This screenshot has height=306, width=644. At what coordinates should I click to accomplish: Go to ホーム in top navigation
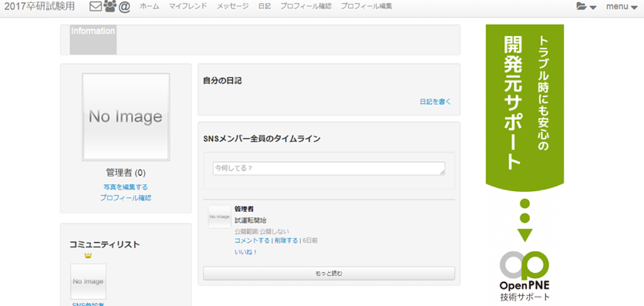(149, 6)
